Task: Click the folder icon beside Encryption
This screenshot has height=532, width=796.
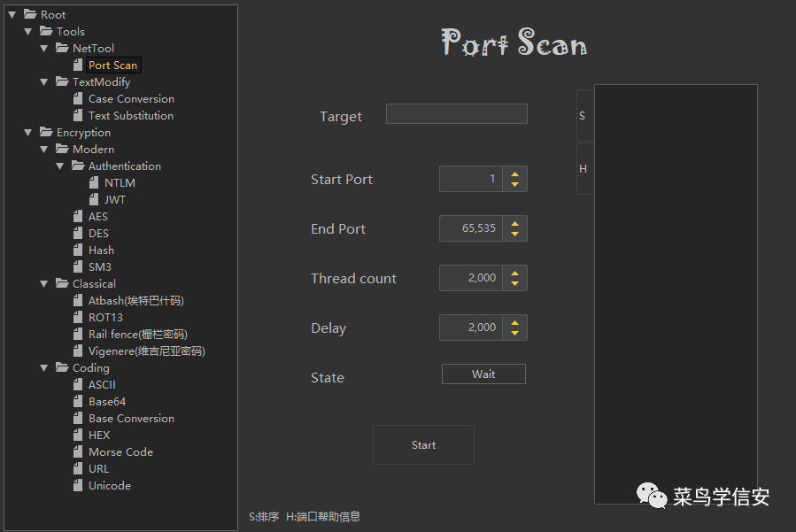Action: [46, 133]
